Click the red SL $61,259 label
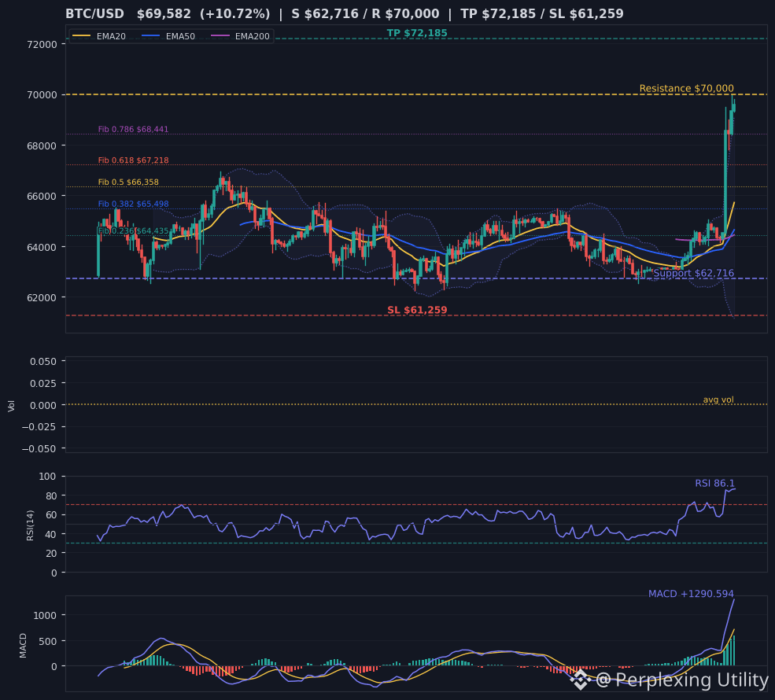The width and height of the screenshot is (775, 700). pyautogui.click(x=417, y=310)
